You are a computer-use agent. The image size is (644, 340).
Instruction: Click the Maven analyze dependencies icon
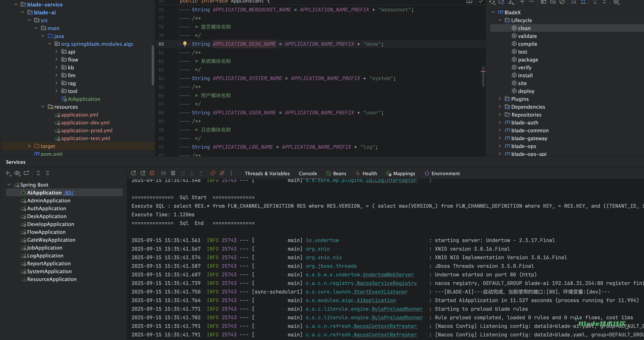click(574, 2)
